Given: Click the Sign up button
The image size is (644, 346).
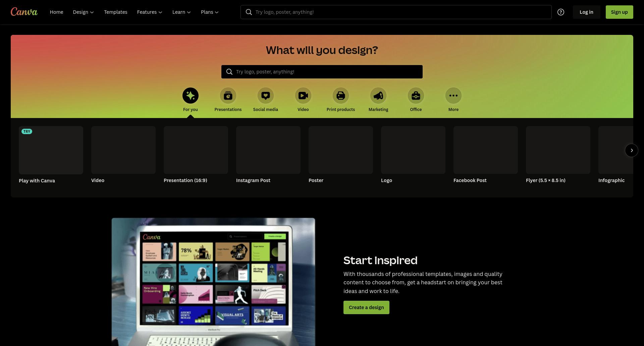Looking at the screenshot, I should pos(619,12).
